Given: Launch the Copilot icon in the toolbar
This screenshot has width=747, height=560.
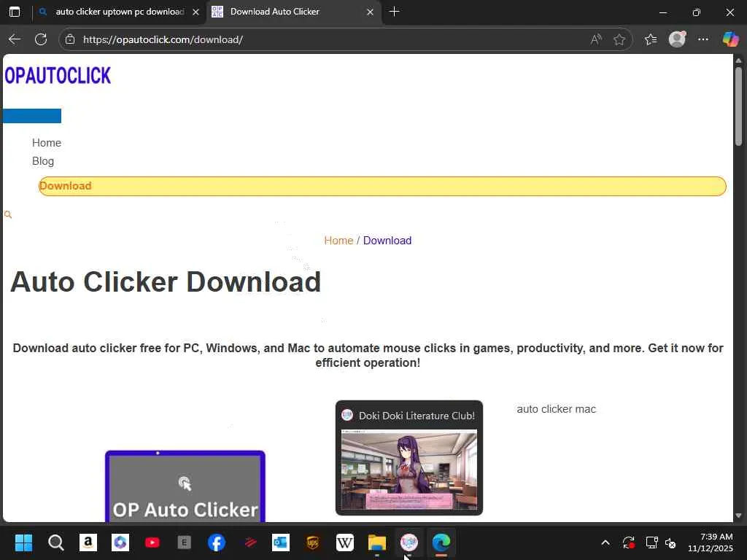Looking at the screenshot, I should 729,39.
